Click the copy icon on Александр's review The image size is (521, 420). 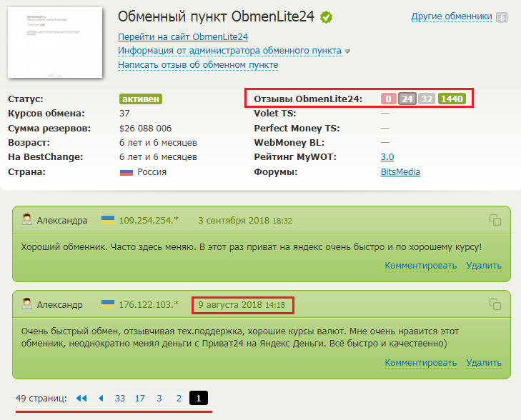(495, 305)
